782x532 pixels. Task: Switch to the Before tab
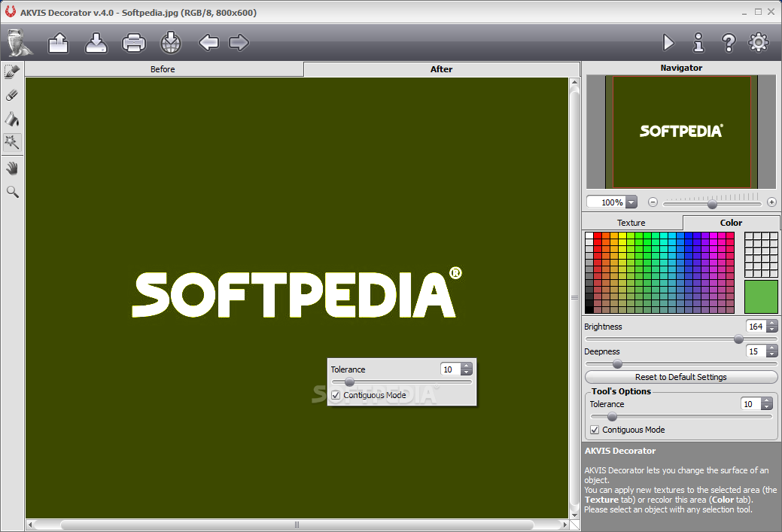[163, 69]
